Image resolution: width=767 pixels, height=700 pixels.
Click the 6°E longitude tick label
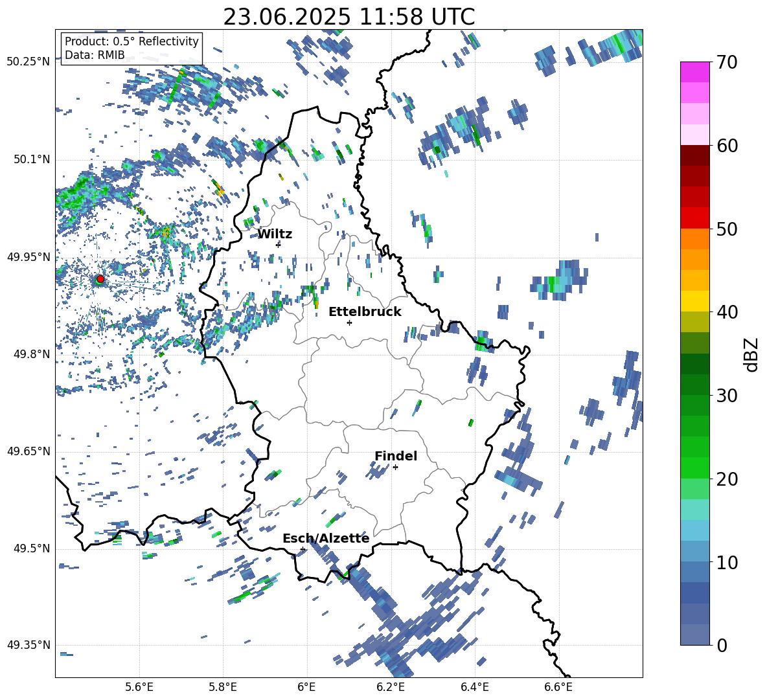[306, 687]
